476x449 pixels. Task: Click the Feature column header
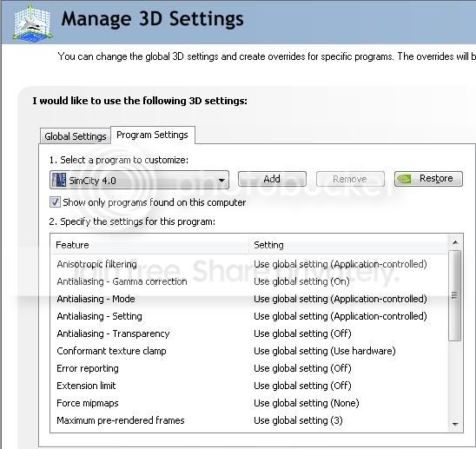(150, 245)
